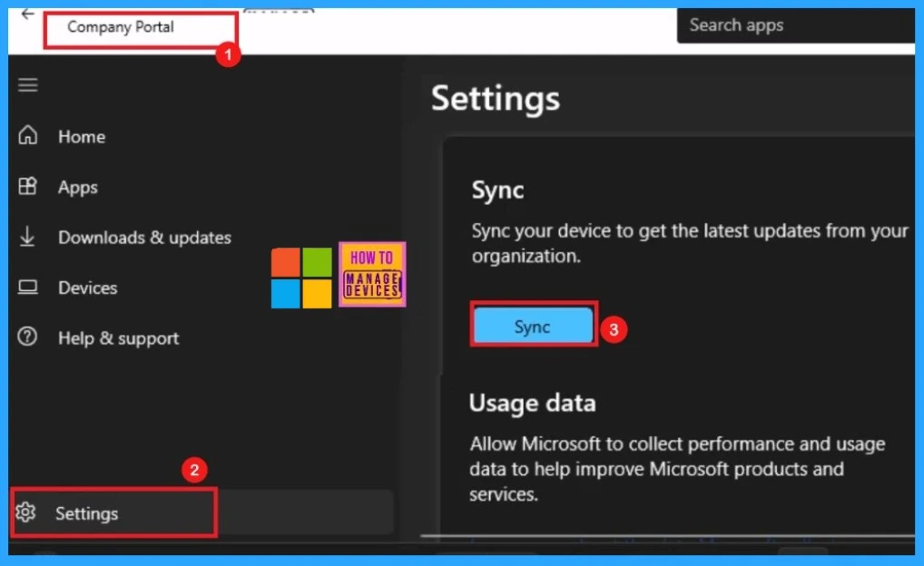Click the 'Sync your device to get' description
Viewport: 924px width, 566px height.
pos(690,243)
